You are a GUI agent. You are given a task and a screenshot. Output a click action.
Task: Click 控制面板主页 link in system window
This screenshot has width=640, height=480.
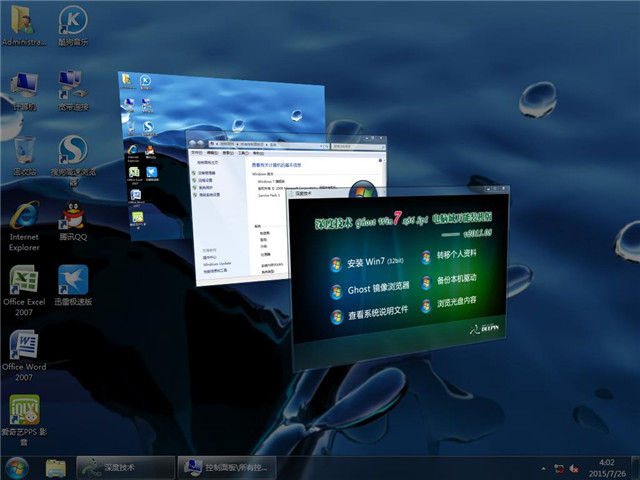pyautogui.click(x=207, y=162)
